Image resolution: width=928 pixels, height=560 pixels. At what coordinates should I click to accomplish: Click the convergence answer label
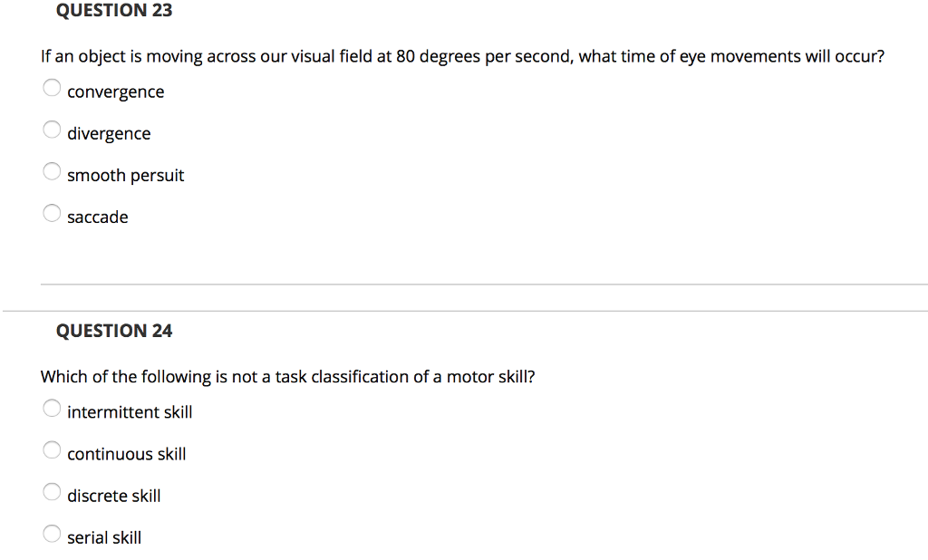[115, 92]
